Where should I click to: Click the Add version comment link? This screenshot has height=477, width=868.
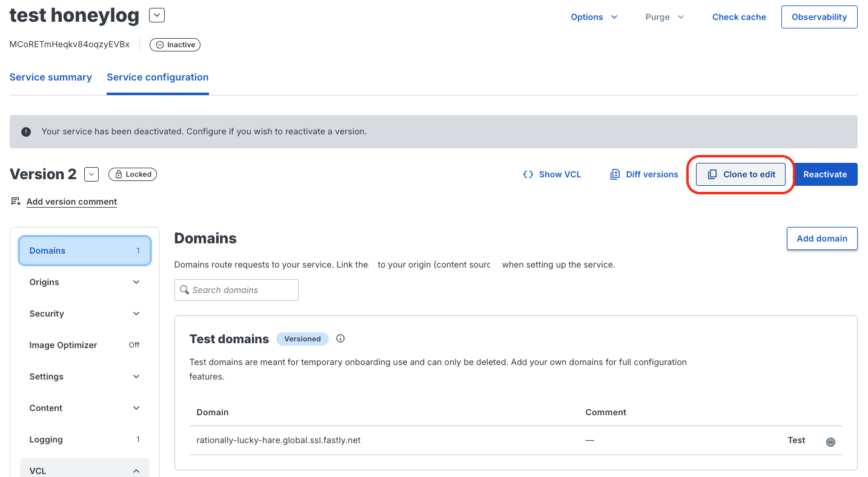71,202
